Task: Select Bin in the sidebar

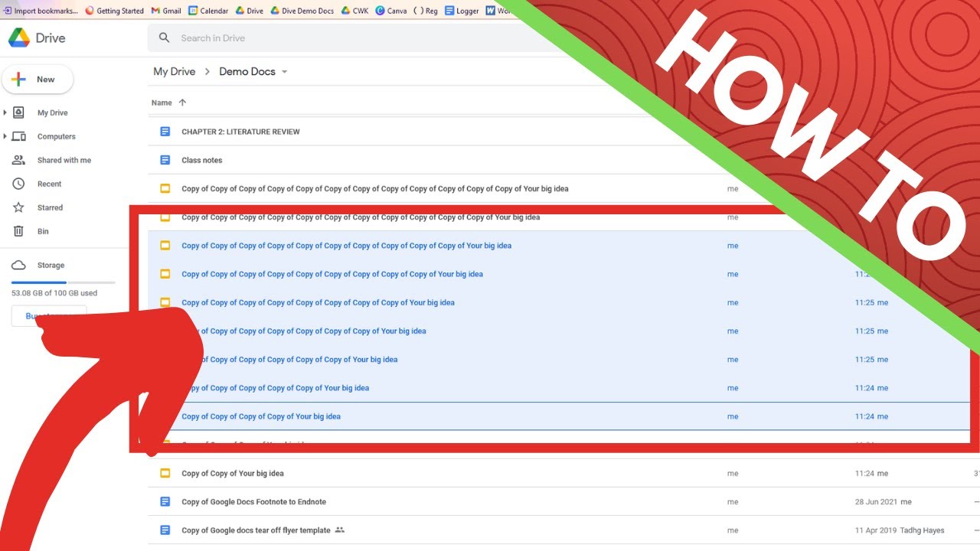Action: 43,231
